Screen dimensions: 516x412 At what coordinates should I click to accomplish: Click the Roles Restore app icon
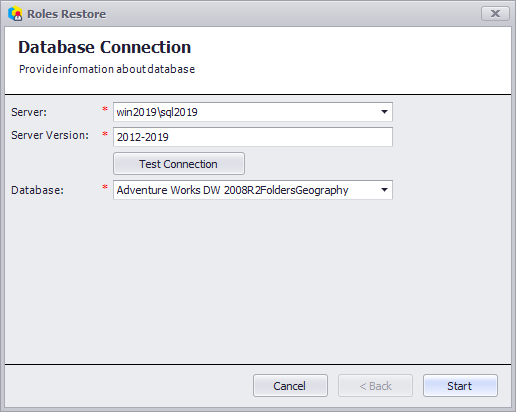[15, 14]
